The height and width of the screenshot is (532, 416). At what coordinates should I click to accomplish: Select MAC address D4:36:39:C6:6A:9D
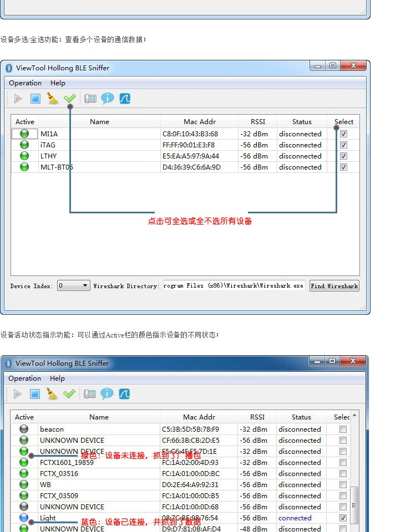(191, 167)
